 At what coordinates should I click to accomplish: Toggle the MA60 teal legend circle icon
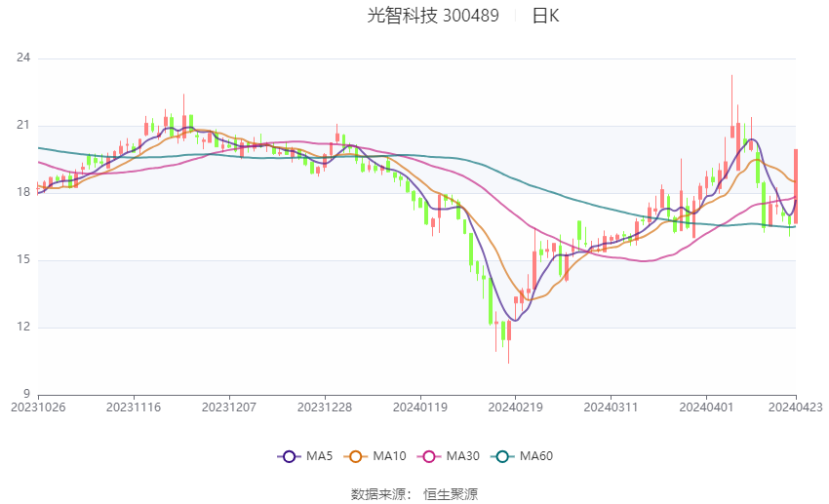point(502,456)
